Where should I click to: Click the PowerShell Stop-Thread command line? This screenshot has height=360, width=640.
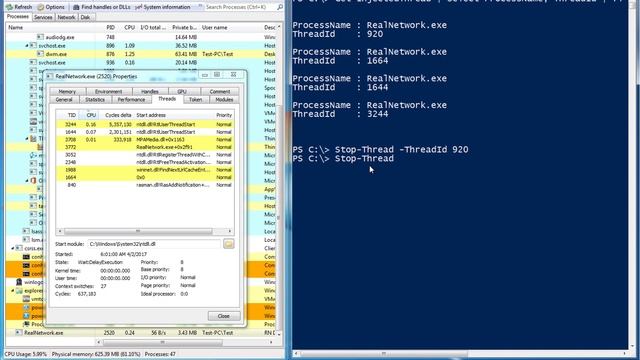pos(343,158)
